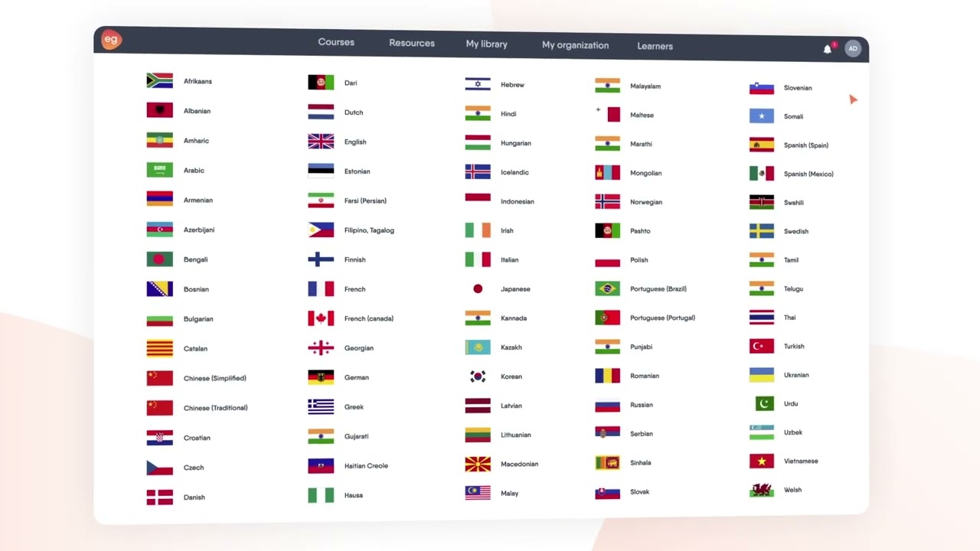Click the orange eg logo
This screenshot has width=980, height=551.
(111, 40)
